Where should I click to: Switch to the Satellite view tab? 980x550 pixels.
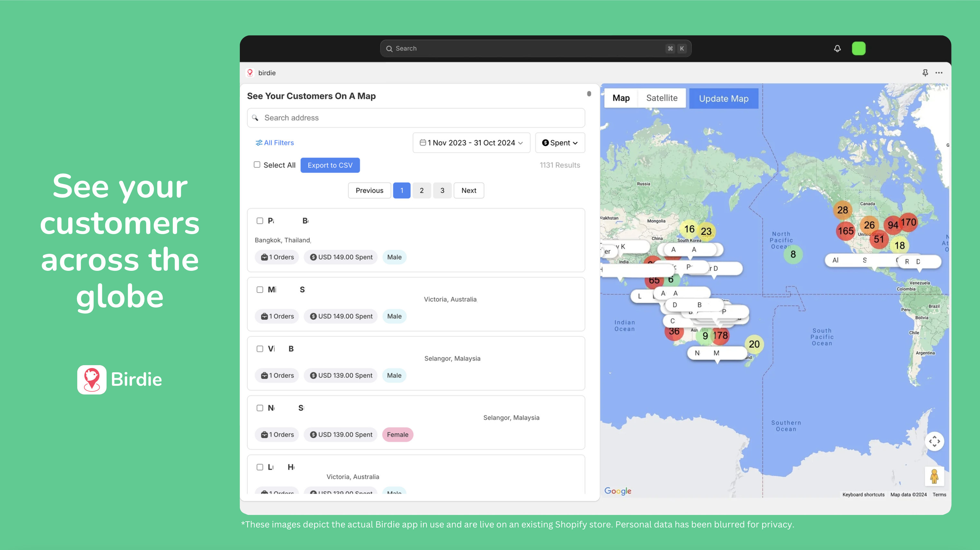(662, 98)
